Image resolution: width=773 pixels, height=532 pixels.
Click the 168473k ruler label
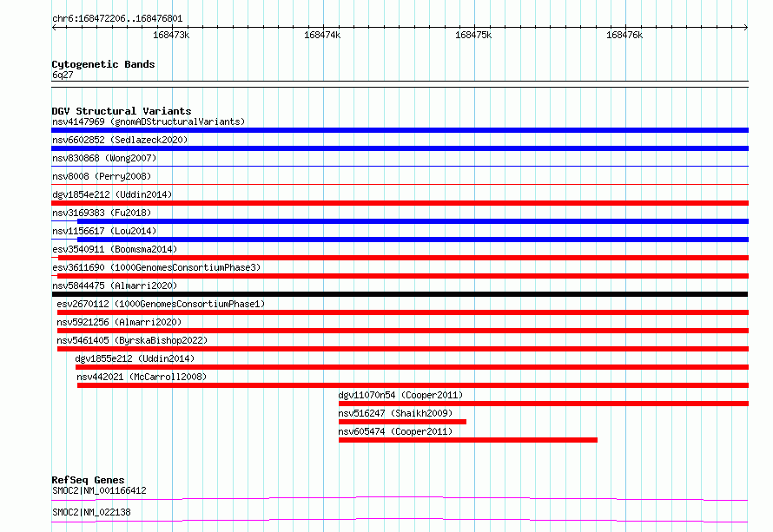coord(171,35)
